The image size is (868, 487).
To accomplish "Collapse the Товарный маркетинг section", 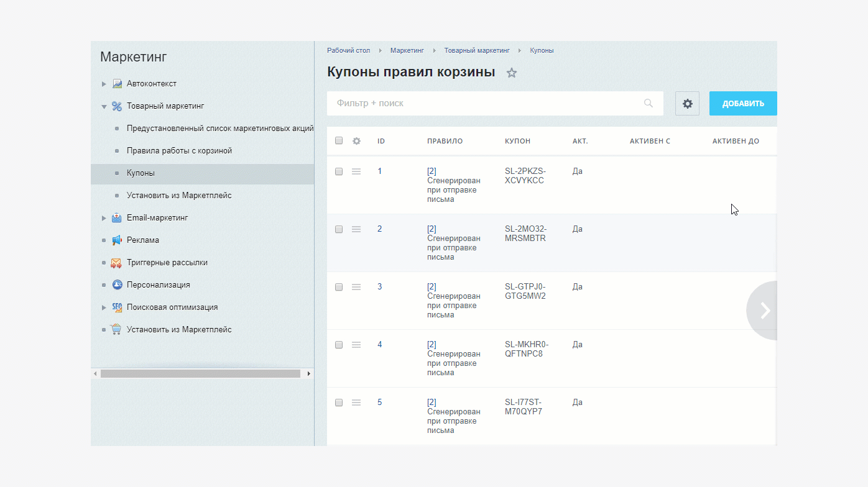I will click(104, 106).
